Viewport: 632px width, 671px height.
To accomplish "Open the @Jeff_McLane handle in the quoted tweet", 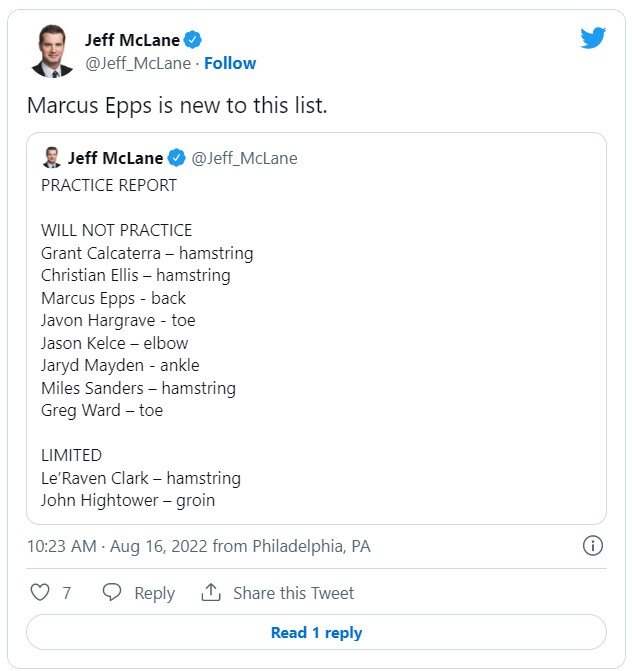I will [x=244, y=158].
